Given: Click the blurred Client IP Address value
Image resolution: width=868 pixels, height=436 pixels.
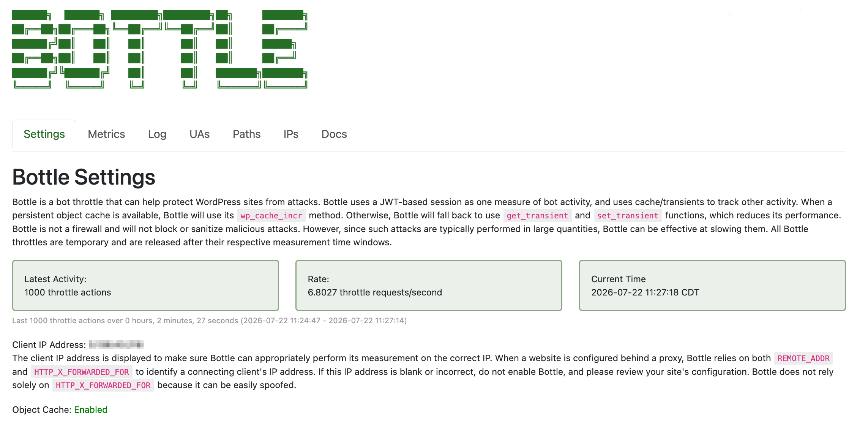Looking at the screenshot, I should point(116,345).
